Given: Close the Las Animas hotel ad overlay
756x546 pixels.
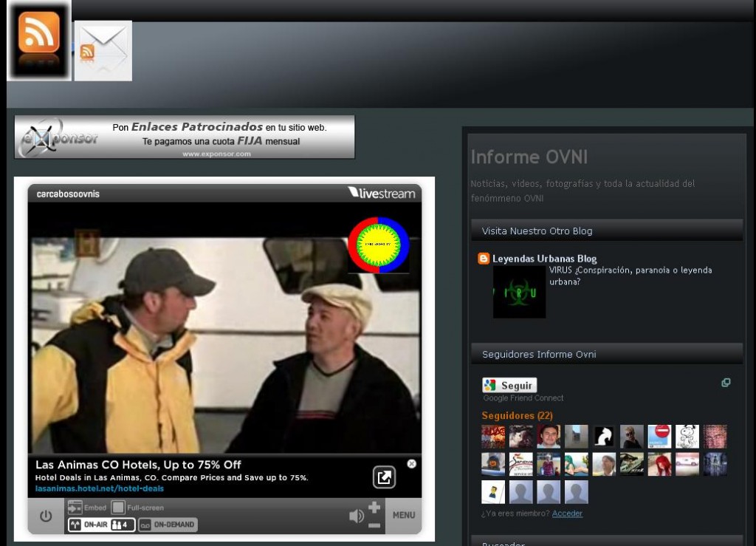Looking at the screenshot, I should pyautogui.click(x=411, y=464).
